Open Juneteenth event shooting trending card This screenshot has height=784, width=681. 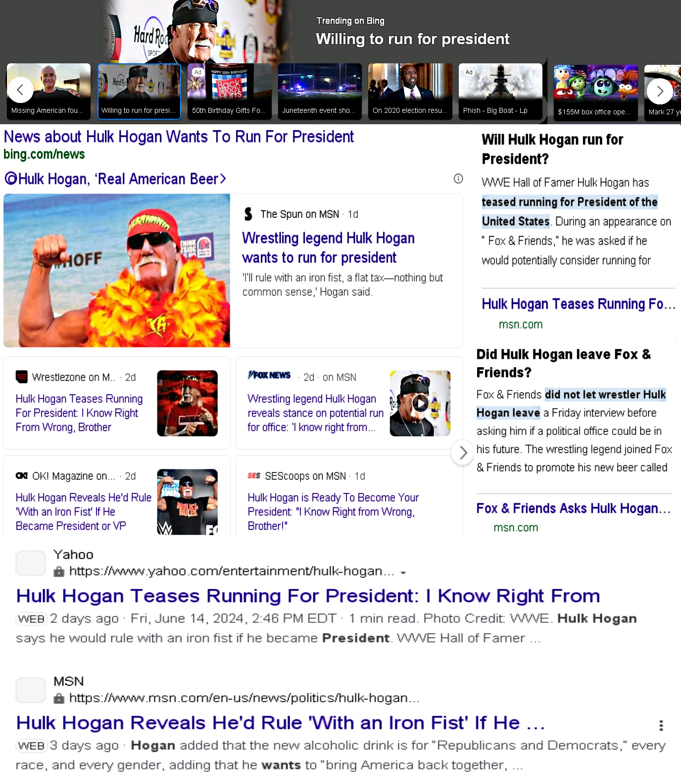tap(320, 91)
